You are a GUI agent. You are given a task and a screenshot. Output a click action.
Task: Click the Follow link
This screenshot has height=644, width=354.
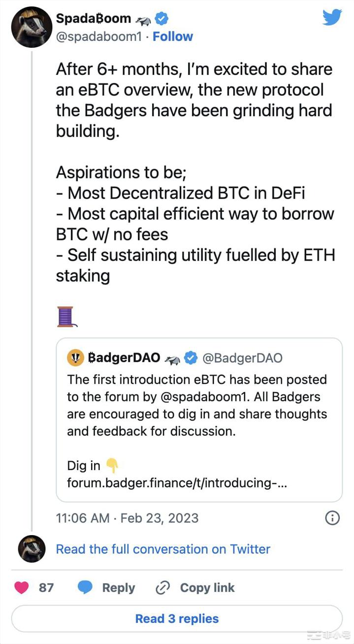point(172,36)
